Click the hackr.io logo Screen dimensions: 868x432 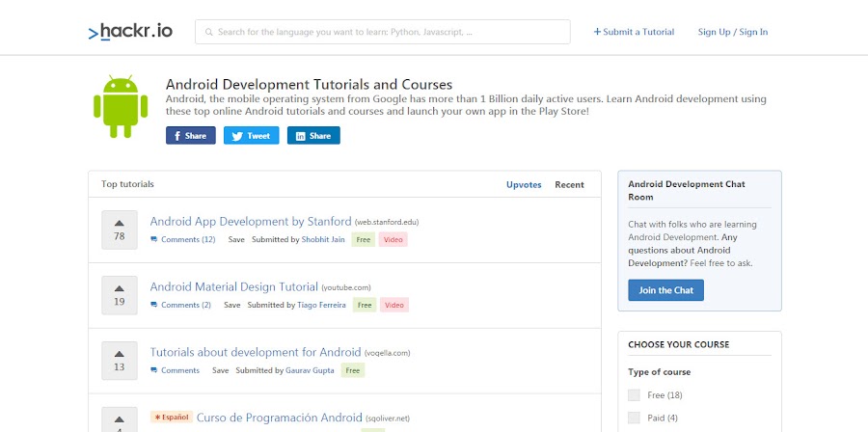[129, 32]
